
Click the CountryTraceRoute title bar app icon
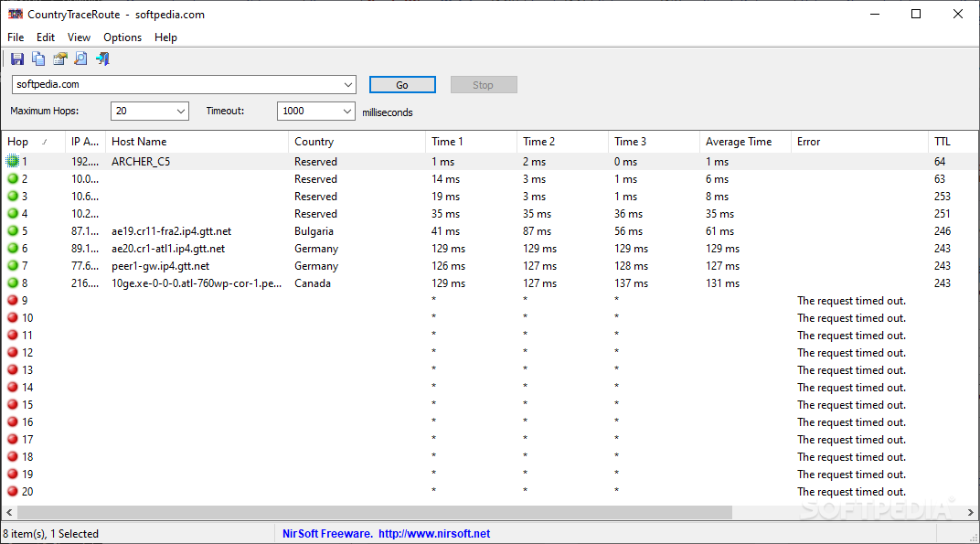[x=15, y=14]
